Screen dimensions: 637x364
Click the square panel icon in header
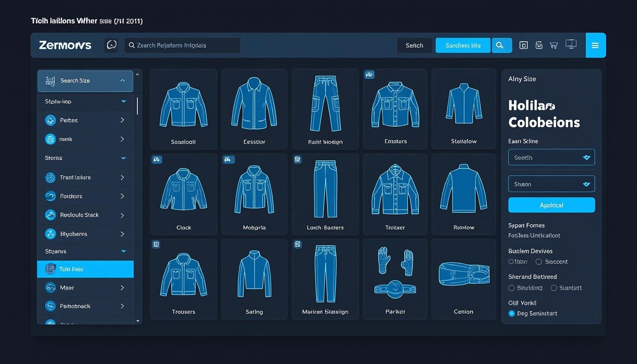coord(524,45)
